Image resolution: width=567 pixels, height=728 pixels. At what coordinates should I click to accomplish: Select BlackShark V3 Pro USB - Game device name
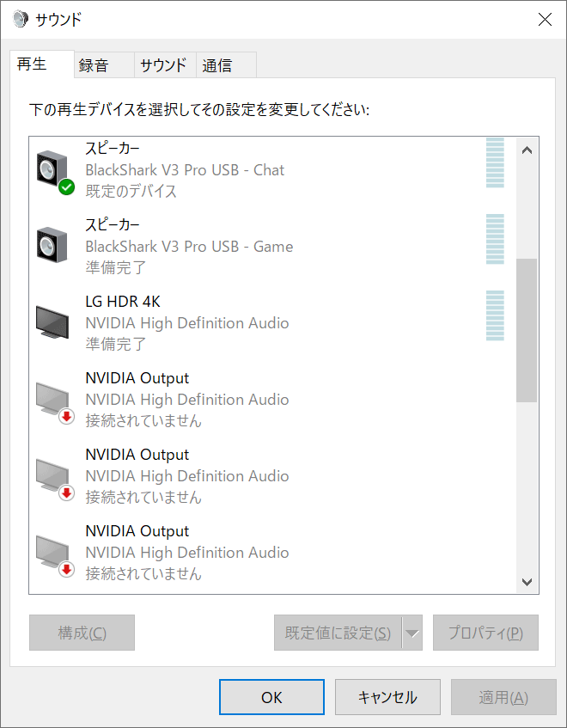click(x=189, y=247)
